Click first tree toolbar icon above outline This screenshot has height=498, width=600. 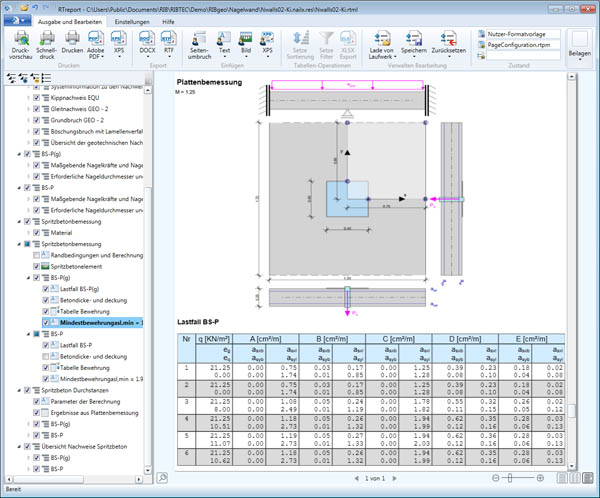[x=11, y=78]
